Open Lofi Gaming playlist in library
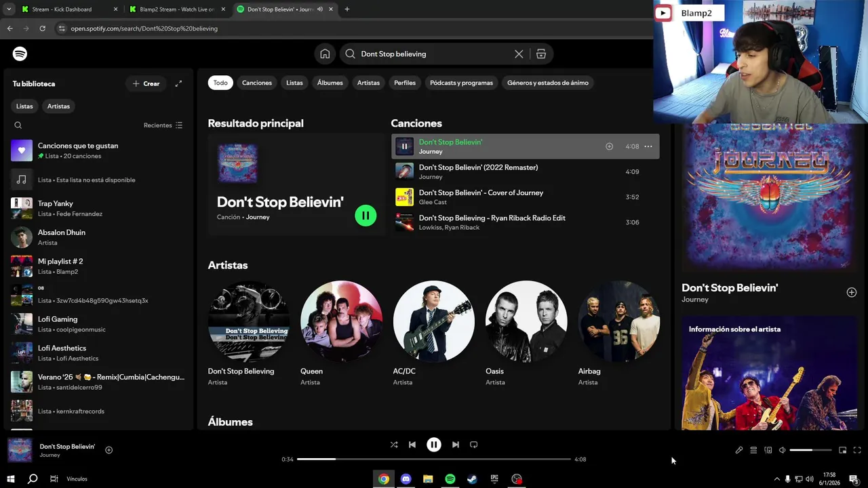The image size is (868, 488). 98,324
